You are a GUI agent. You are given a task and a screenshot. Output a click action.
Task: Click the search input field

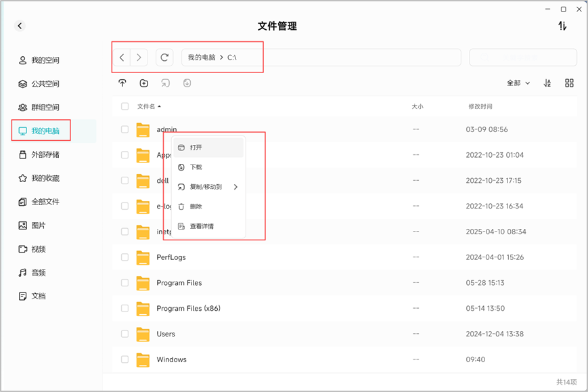click(523, 58)
